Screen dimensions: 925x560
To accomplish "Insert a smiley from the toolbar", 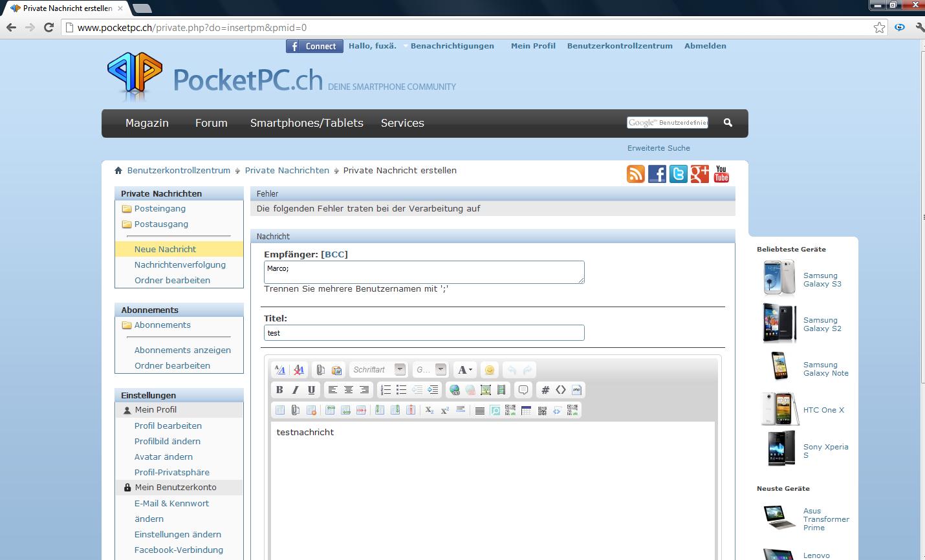I will (490, 370).
